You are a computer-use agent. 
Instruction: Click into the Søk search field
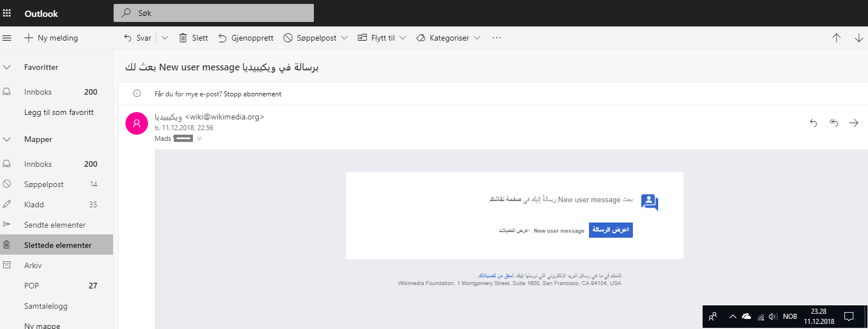point(214,12)
